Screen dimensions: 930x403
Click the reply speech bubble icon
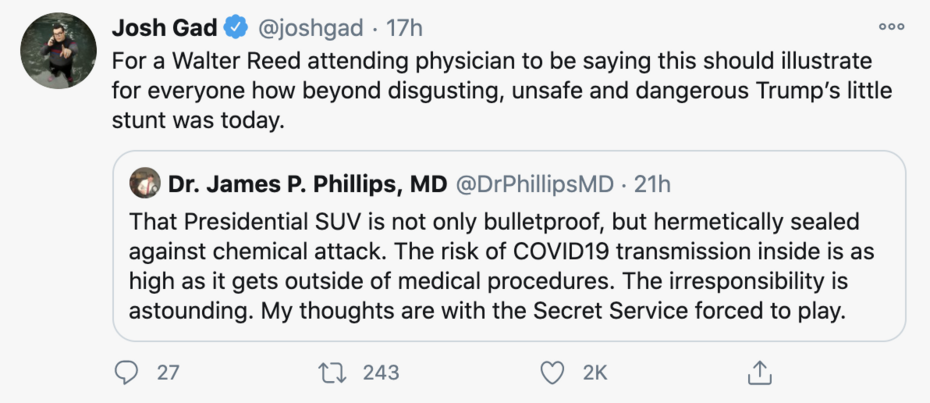(127, 372)
